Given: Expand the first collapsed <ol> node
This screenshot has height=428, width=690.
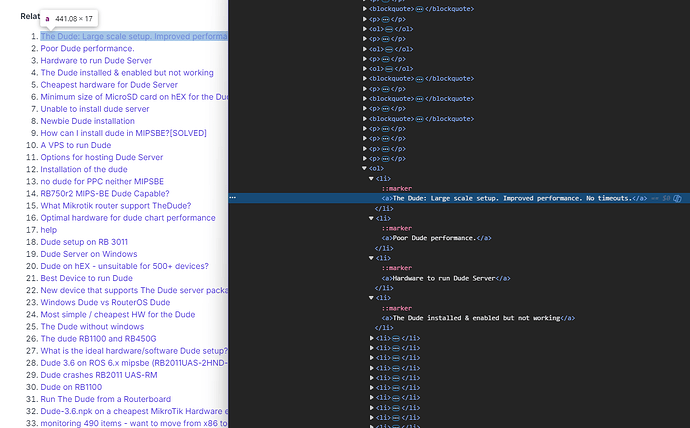Looking at the screenshot, I should (364, 29).
